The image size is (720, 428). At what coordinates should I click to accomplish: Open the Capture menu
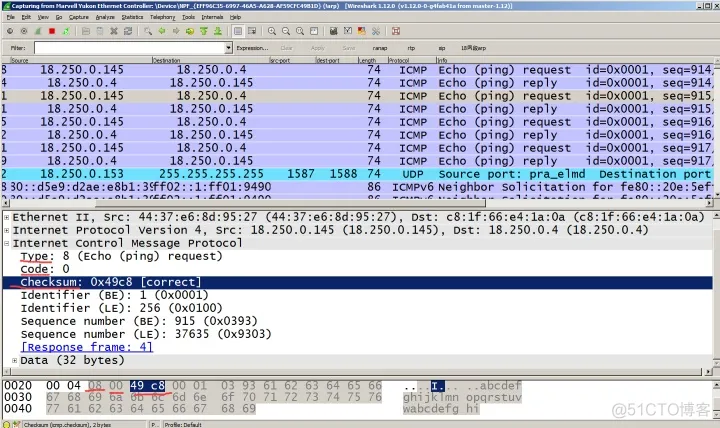(79, 17)
